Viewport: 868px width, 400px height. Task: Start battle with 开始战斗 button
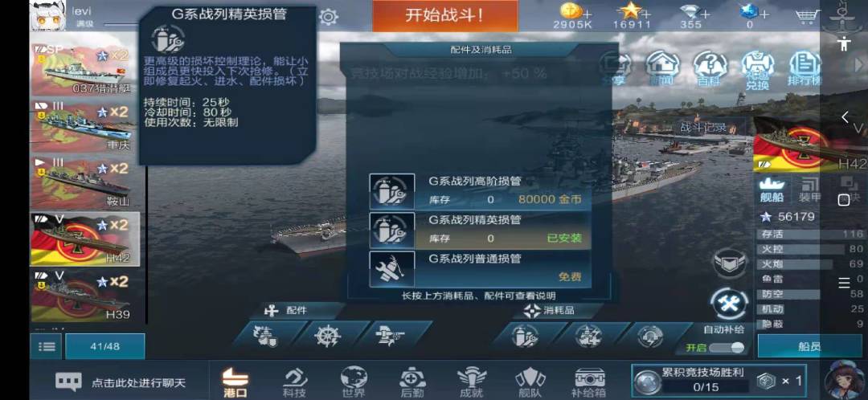[x=445, y=15]
